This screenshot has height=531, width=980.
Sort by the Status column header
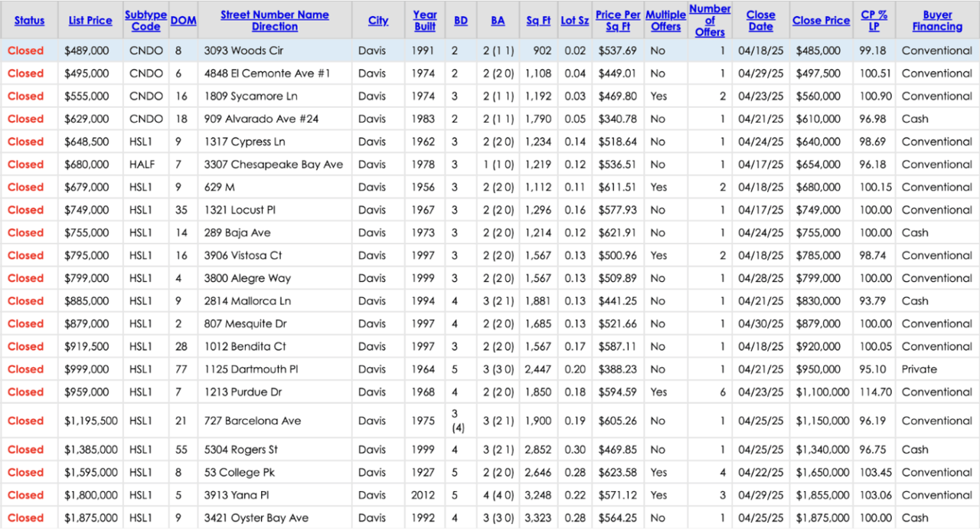[x=29, y=21]
